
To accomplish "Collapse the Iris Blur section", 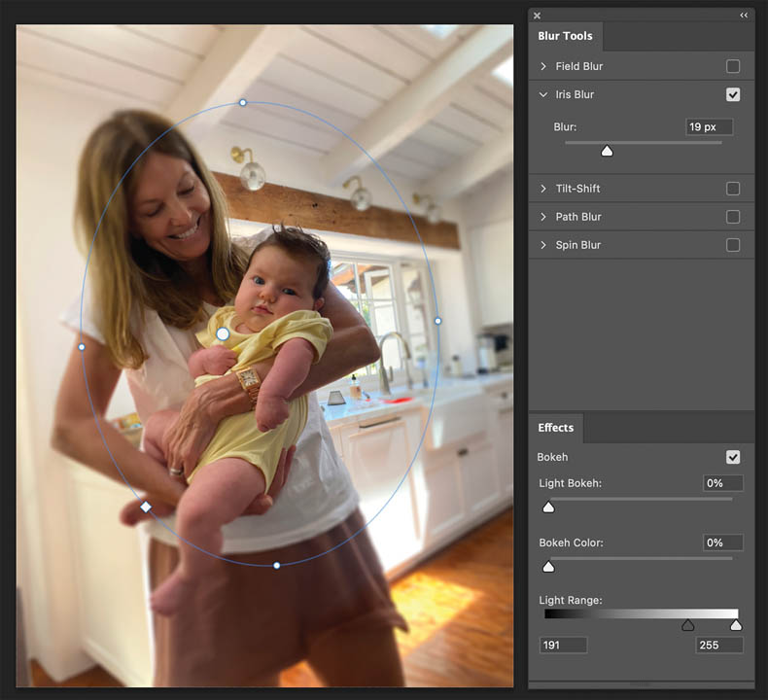I will point(543,94).
